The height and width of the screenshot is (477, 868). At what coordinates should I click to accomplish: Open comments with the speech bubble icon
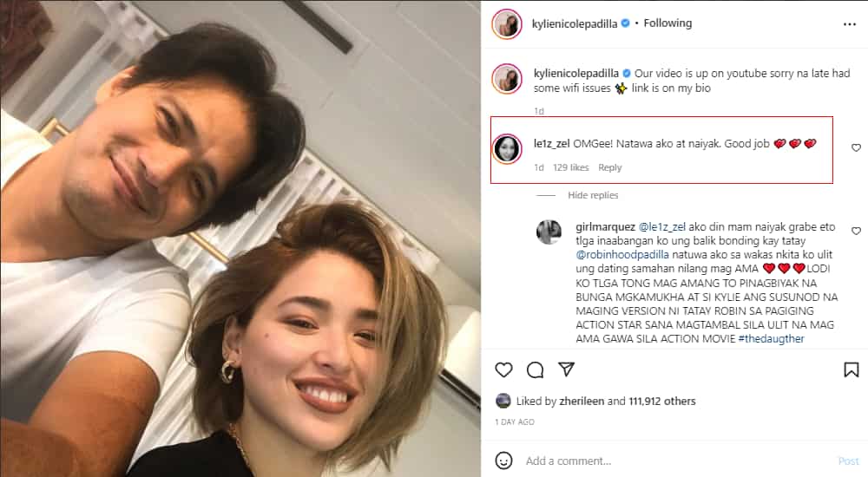point(535,369)
